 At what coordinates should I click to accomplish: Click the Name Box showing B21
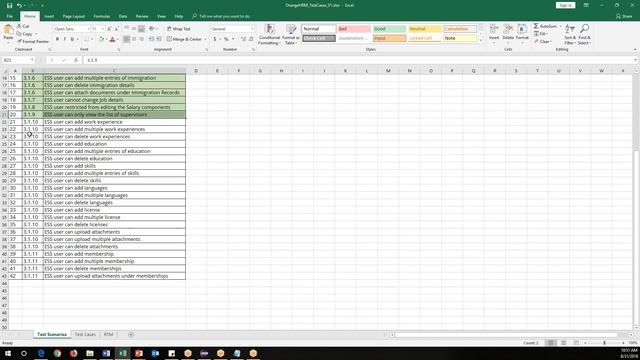pyautogui.click(x=18, y=60)
